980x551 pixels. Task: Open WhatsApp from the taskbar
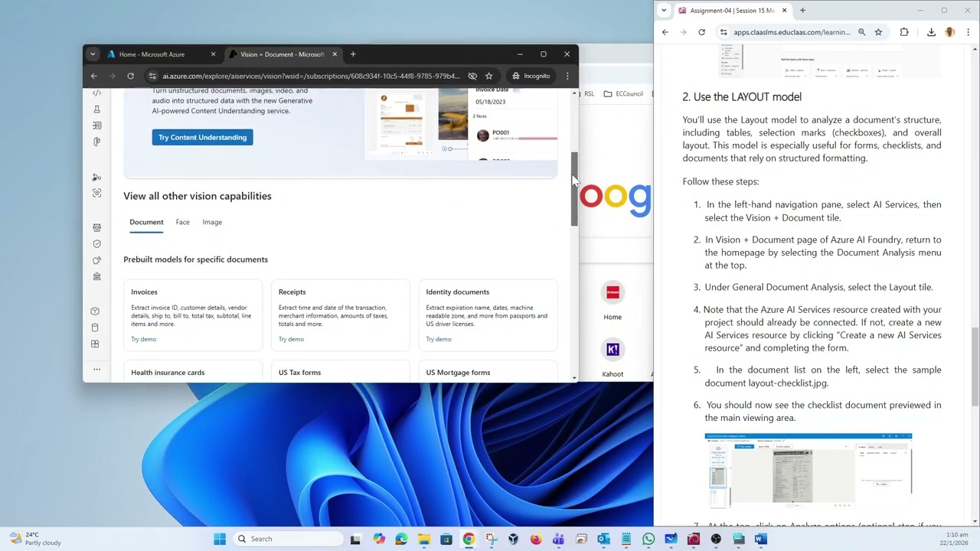pos(648,539)
